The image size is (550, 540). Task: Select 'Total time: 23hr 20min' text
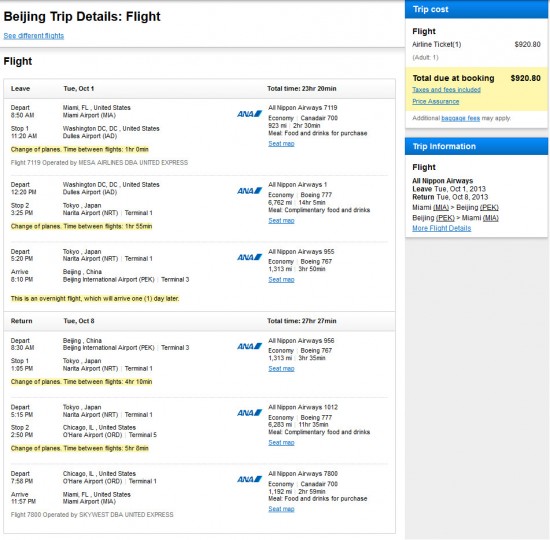coord(302,88)
